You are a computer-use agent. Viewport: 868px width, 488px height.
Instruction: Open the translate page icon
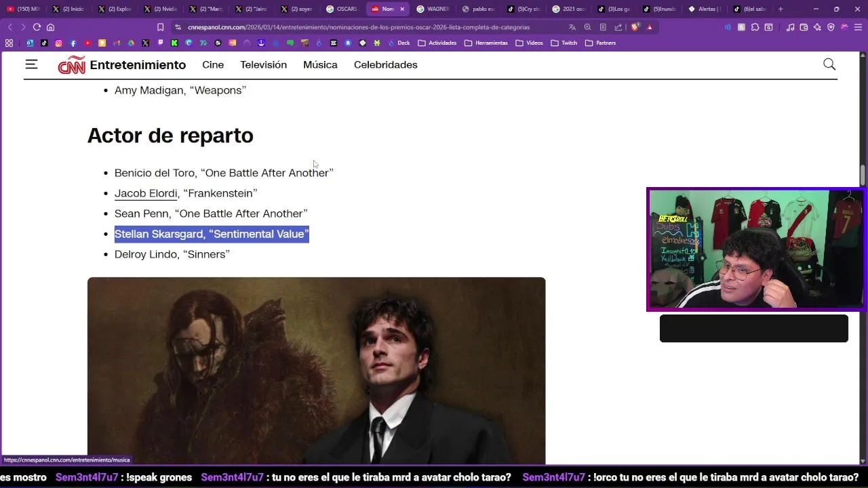point(572,27)
